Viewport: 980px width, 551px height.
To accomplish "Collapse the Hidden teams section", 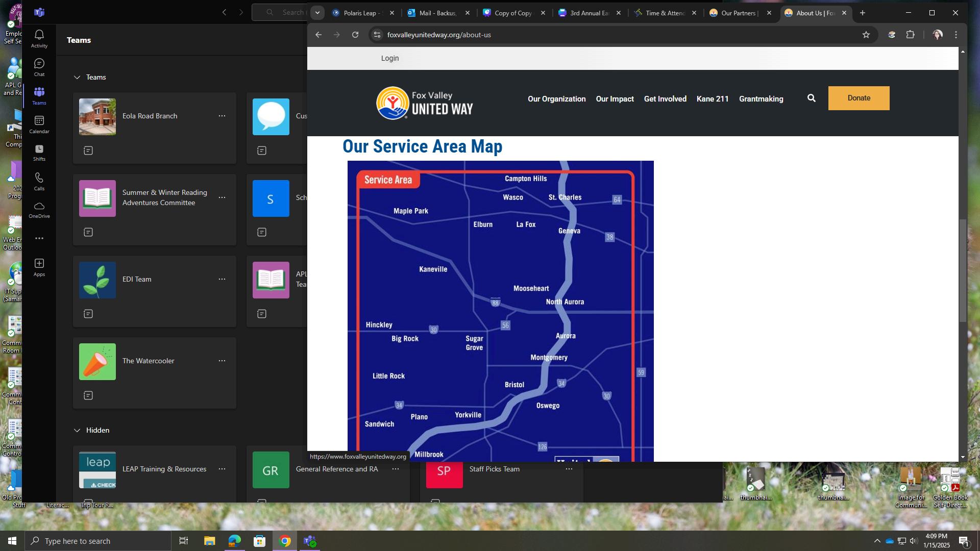I will pyautogui.click(x=77, y=431).
